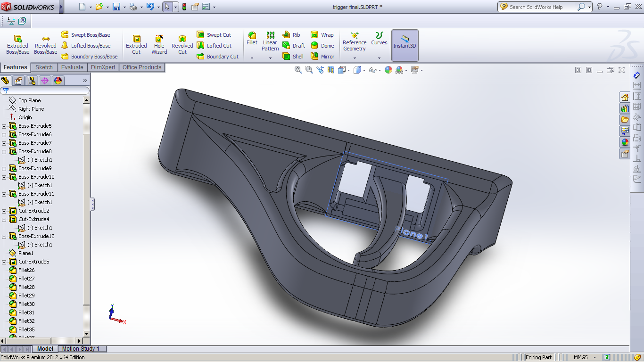
Task: Open the Reference Geometry dropdown arrow
Action: click(x=355, y=58)
